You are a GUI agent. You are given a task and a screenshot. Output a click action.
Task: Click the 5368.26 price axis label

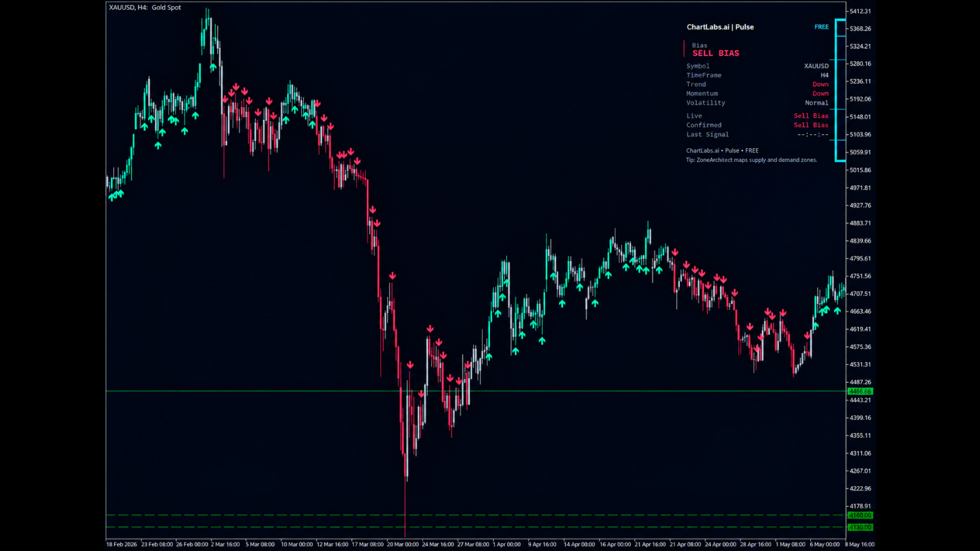(x=860, y=29)
